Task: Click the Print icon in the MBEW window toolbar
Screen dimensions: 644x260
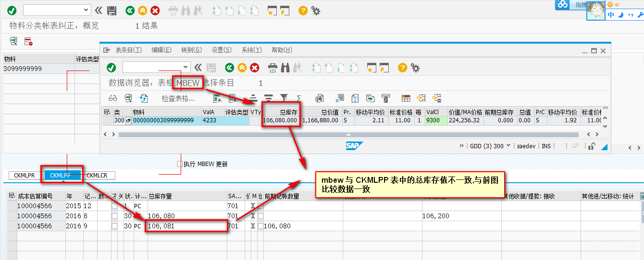Action: coord(272,68)
